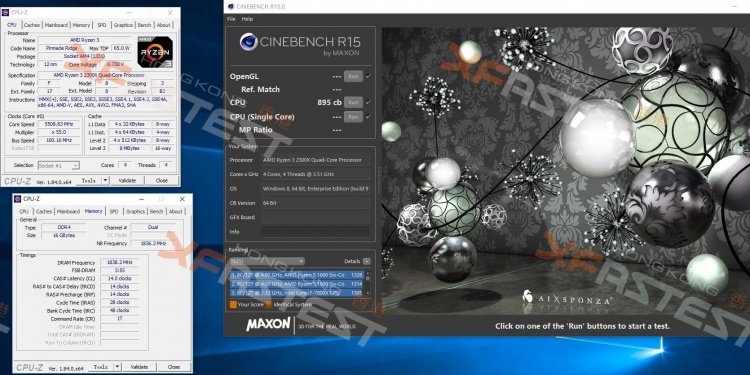Click the 895 cb CPU score
This screenshot has width=750, height=375.
click(329, 102)
